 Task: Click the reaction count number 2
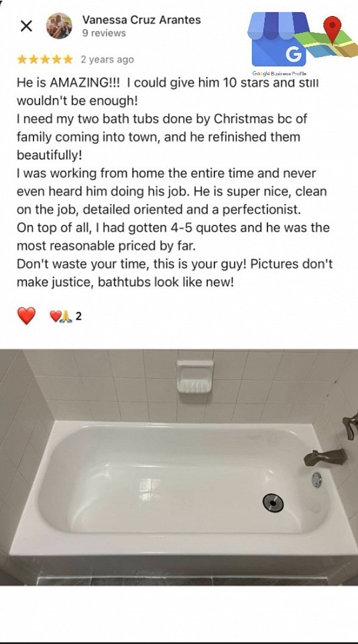tap(78, 316)
